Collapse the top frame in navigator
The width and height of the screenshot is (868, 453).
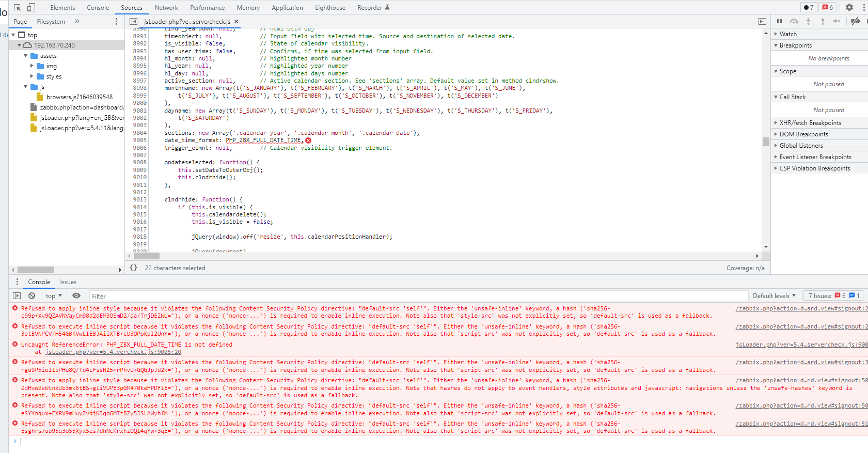pos(13,35)
